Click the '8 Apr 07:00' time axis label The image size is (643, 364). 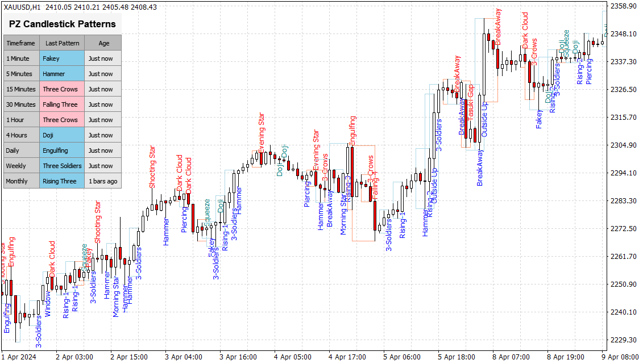pos(511,357)
